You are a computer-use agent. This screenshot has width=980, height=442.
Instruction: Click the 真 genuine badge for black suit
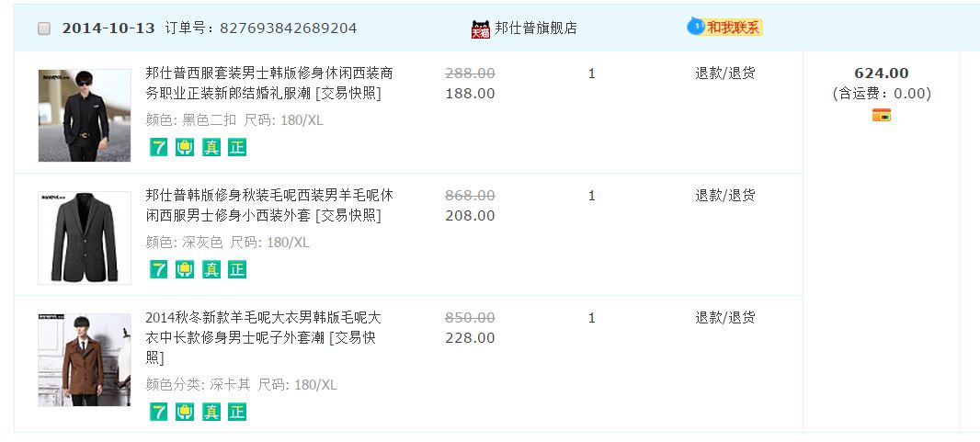click(211, 147)
